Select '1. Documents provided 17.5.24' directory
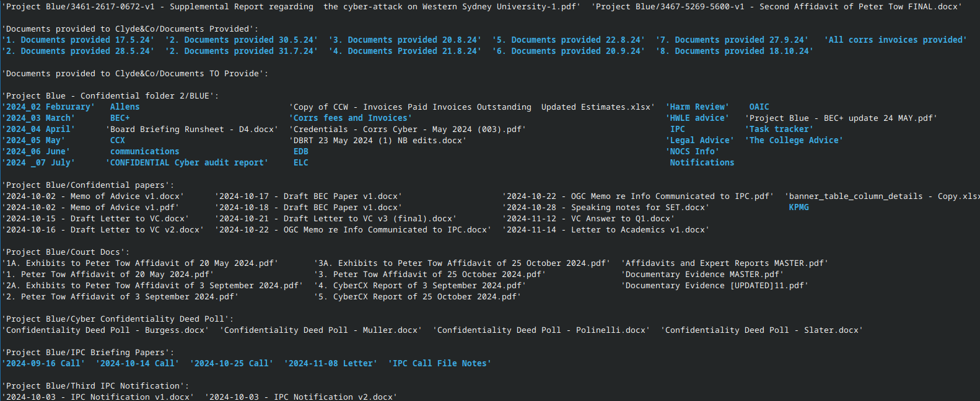Image resolution: width=980 pixels, height=401 pixels. pos(78,40)
